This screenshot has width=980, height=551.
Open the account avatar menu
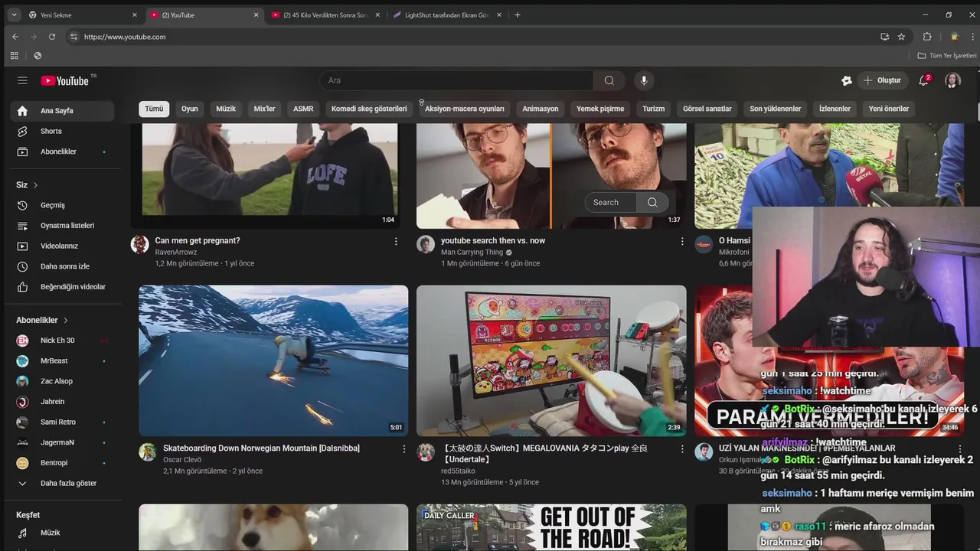(x=952, y=80)
